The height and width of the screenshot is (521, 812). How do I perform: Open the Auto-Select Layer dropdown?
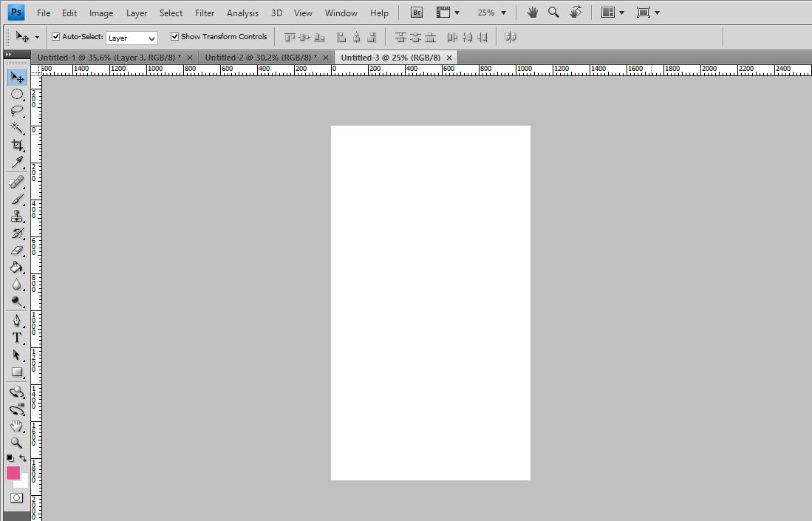coord(132,38)
